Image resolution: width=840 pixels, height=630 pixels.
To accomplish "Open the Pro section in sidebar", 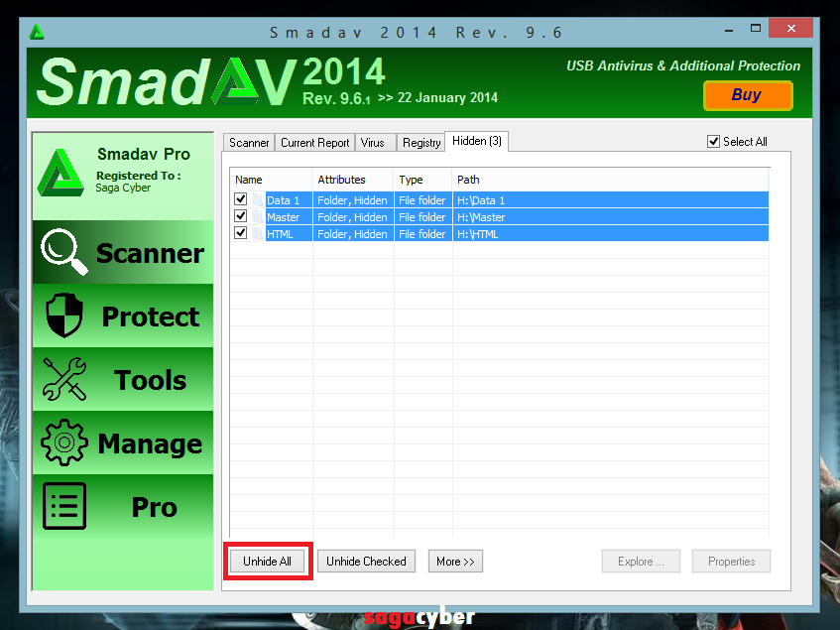I will (x=123, y=506).
